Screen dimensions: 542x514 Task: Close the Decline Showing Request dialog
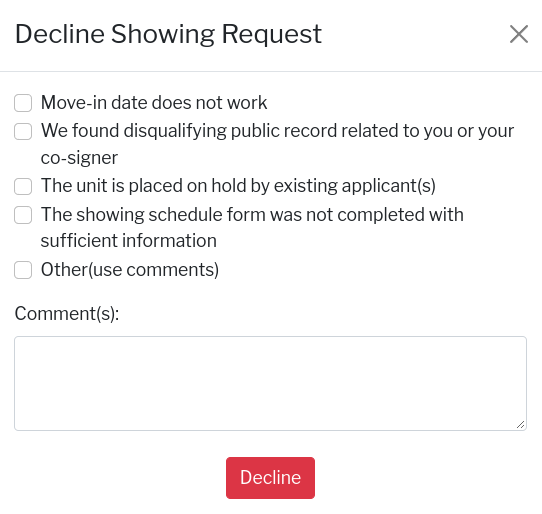tap(519, 34)
